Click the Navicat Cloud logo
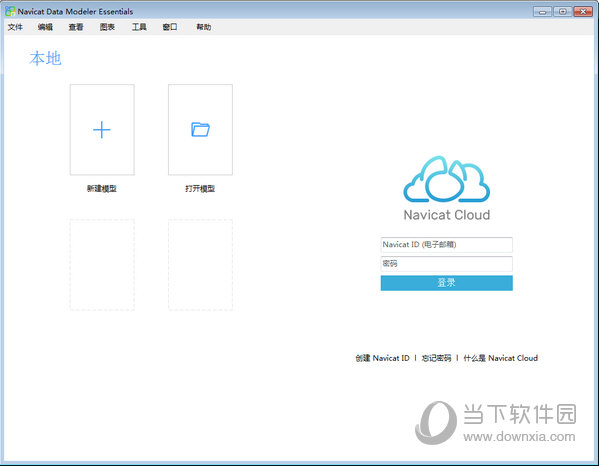 [x=447, y=179]
